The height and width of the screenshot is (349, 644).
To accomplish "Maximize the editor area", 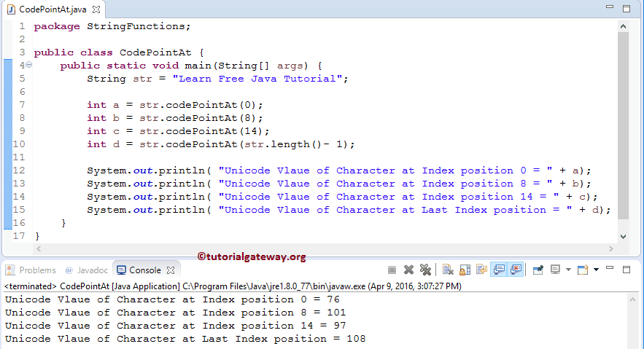I will pos(626,9).
